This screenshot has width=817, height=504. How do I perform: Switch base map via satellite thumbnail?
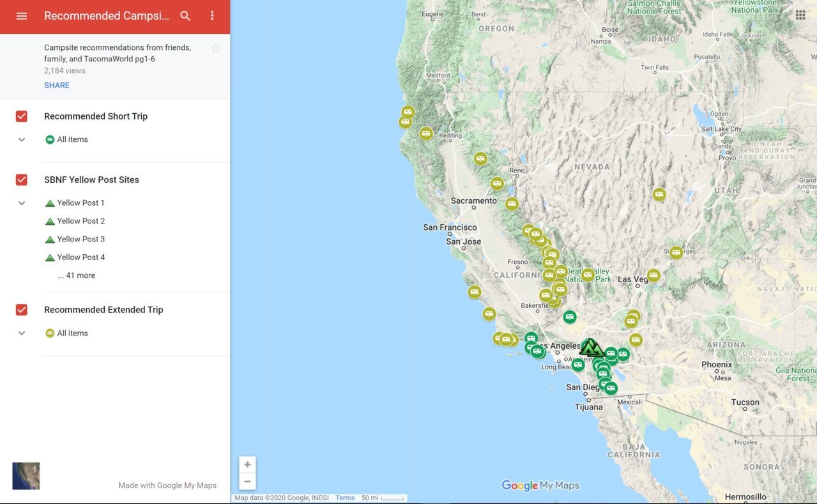tap(26, 476)
